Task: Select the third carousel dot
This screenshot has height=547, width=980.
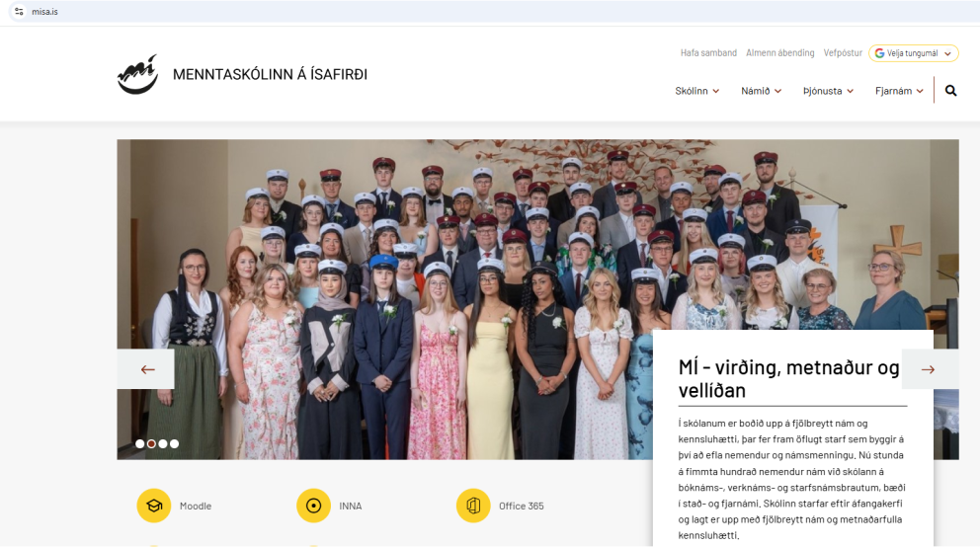Action: (163, 444)
